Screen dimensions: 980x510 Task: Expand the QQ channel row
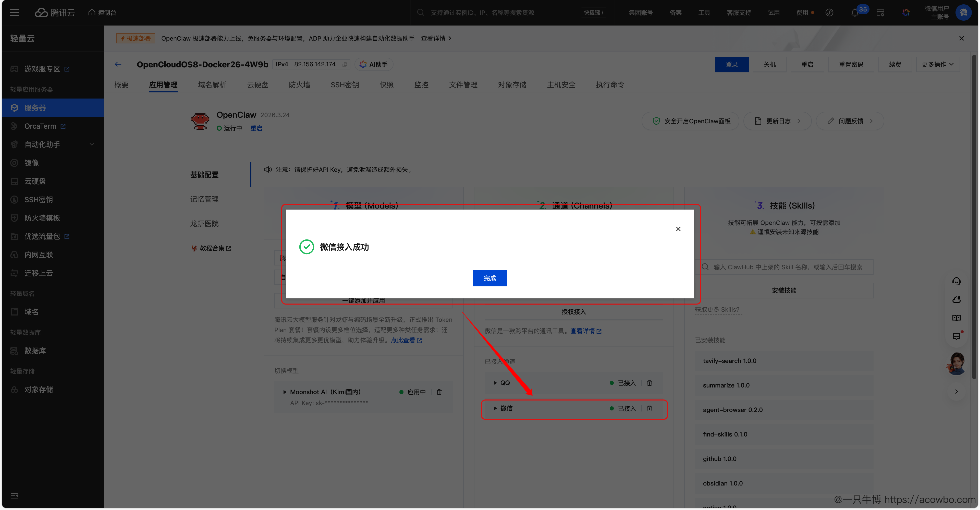coord(495,383)
